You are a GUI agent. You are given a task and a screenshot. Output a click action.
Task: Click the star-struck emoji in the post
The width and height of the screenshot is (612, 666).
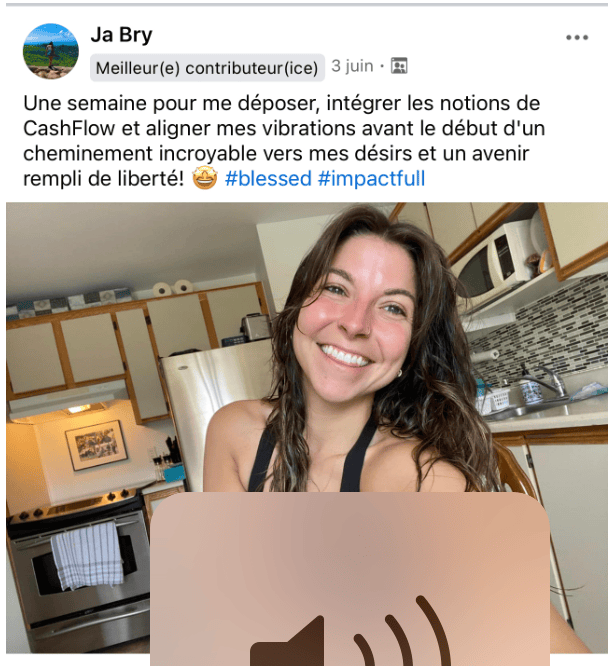205,178
